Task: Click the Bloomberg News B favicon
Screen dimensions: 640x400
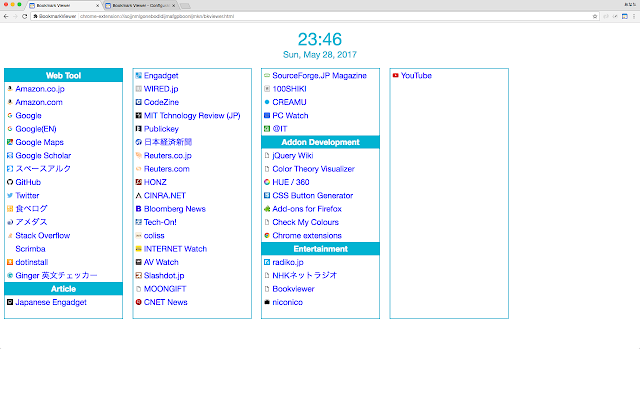Action: 138,209
